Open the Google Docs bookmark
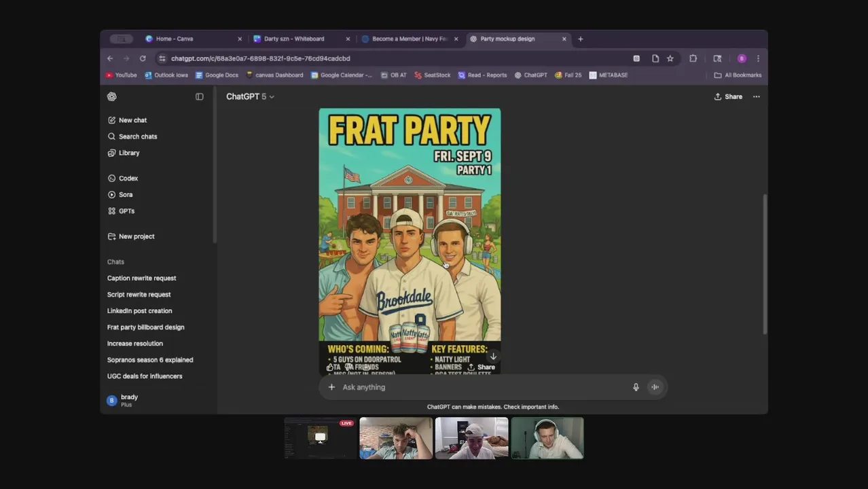 click(x=217, y=75)
